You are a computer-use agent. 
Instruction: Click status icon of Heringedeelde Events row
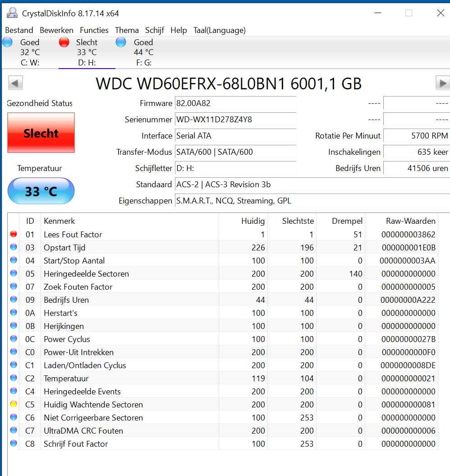(14, 391)
